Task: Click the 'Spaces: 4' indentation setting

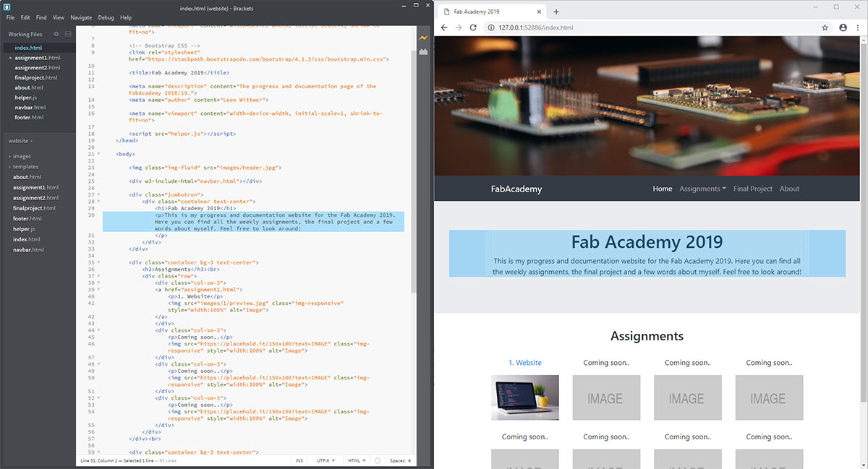Action: coord(400,460)
